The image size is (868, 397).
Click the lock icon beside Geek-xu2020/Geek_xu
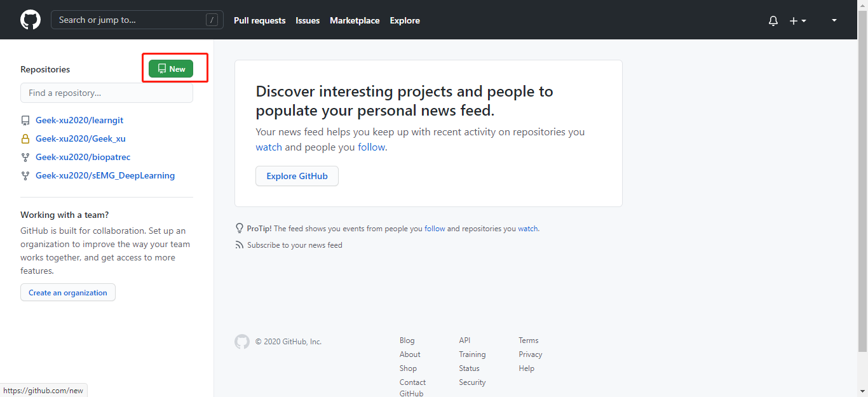pos(25,138)
